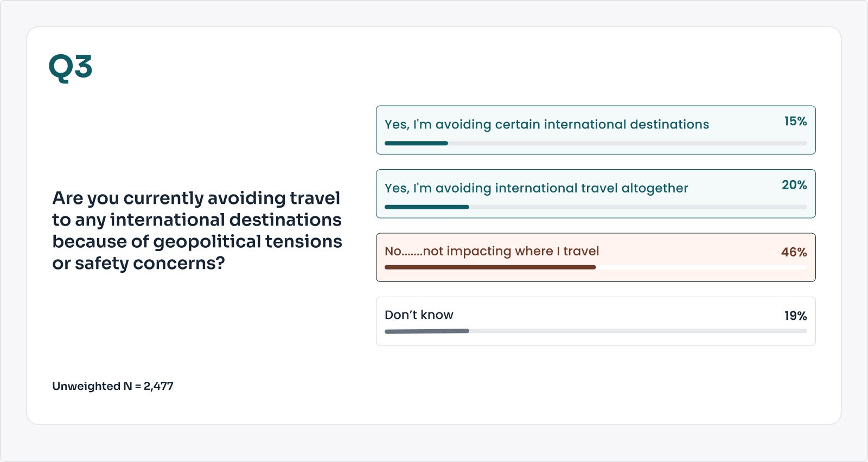Click the teal filled bar under certain destinations
868x462 pixels.
pos(416,143)
